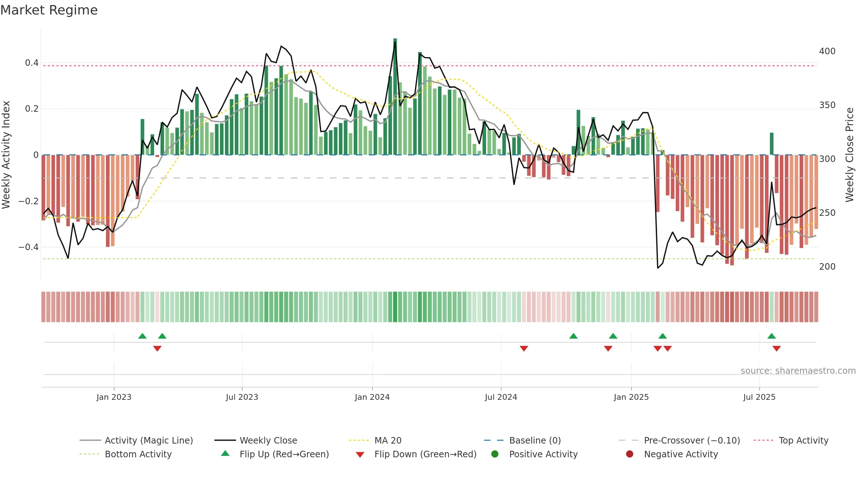Click the green flip-up triangle just after Jul 2025
Screen dimensions: 868x488
click(x=772, y=336)
